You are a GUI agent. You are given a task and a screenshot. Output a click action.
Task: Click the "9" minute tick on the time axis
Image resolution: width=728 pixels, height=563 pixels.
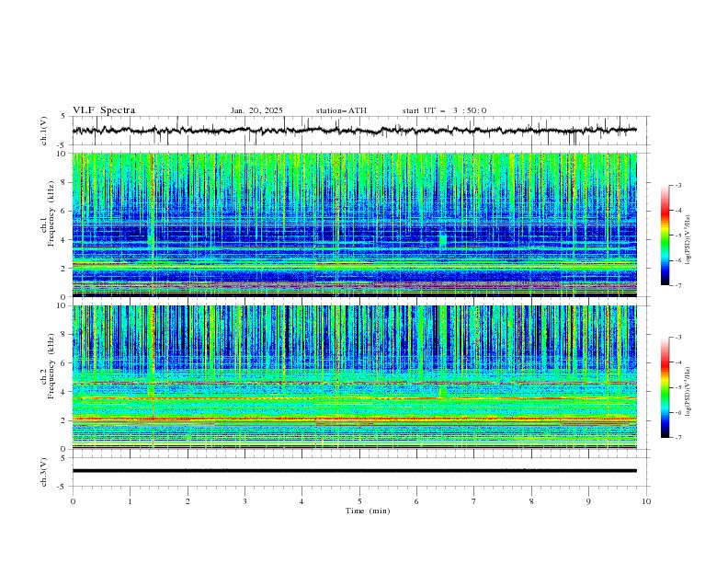coord(588,501)
